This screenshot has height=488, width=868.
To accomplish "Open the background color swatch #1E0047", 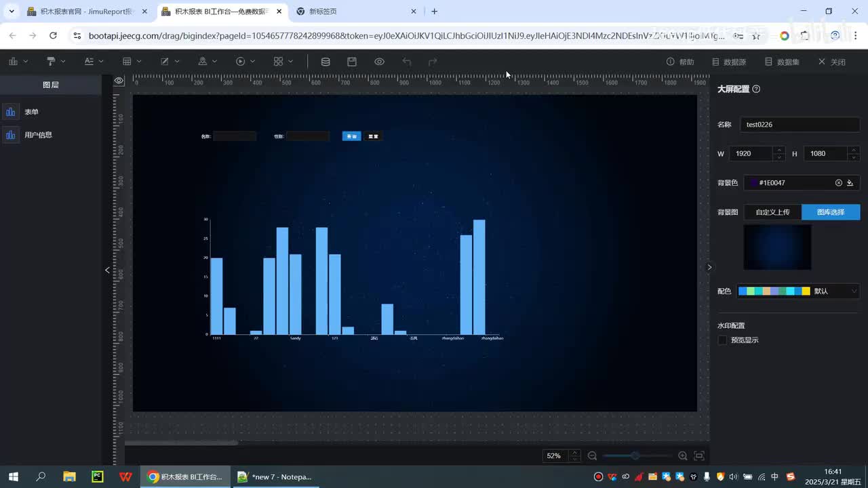I will 753,183.
